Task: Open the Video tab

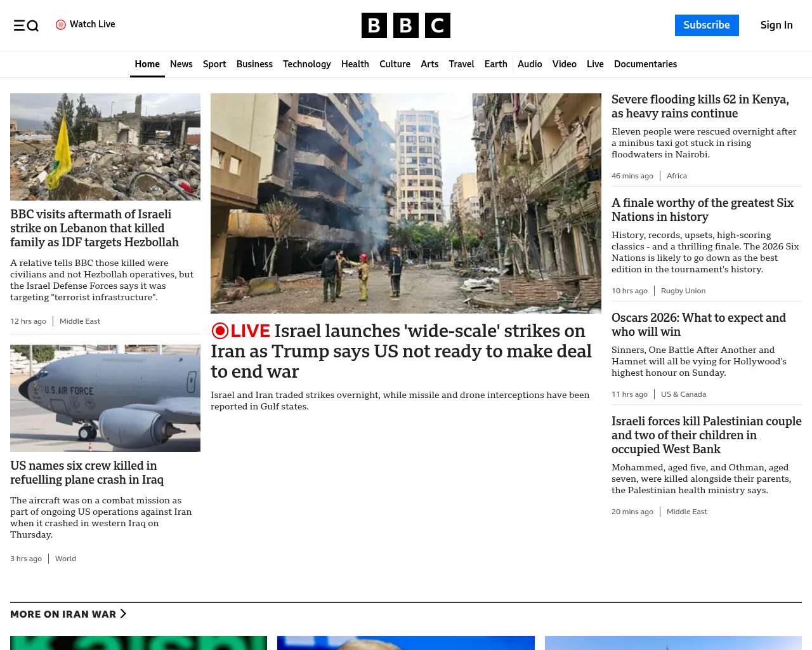Action: 565,64
